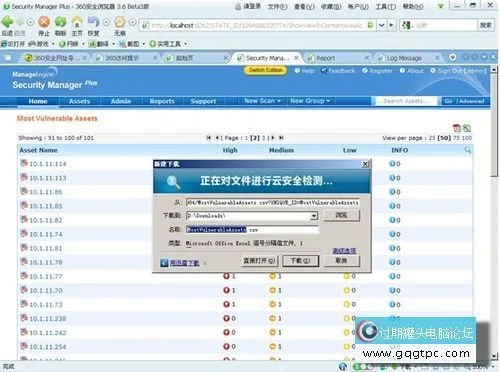
Task: Open asset 10.1.11.114 in the table
Action: coord(48,164)
